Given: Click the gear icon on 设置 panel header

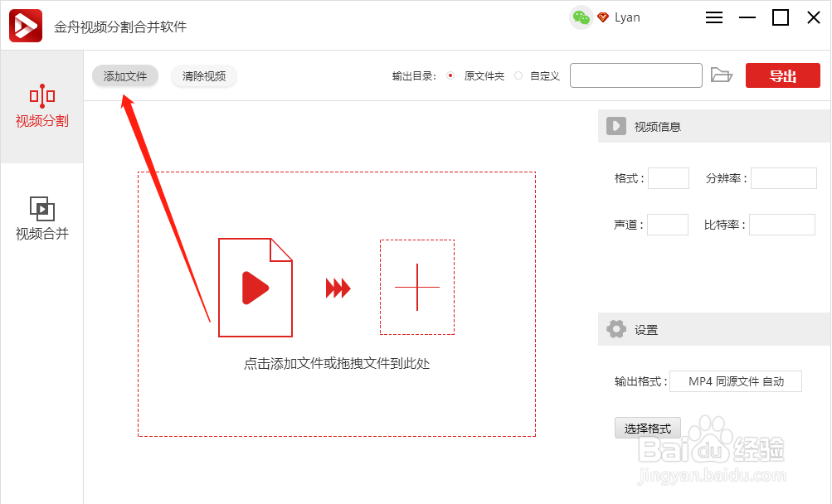Looking at the screenshot, I should click(615, 328).
